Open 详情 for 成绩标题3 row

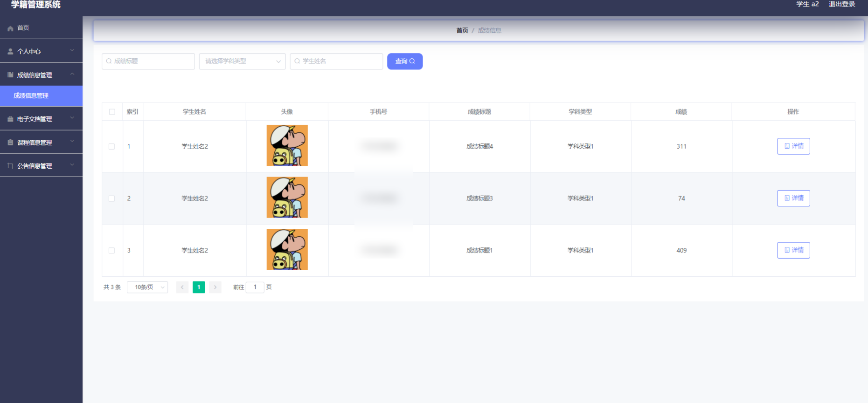[793, 198]
